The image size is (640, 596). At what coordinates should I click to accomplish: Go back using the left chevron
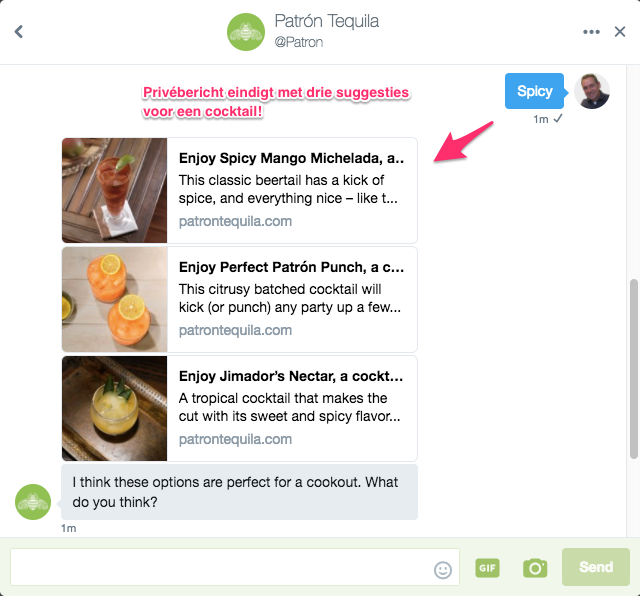point(19,32)
